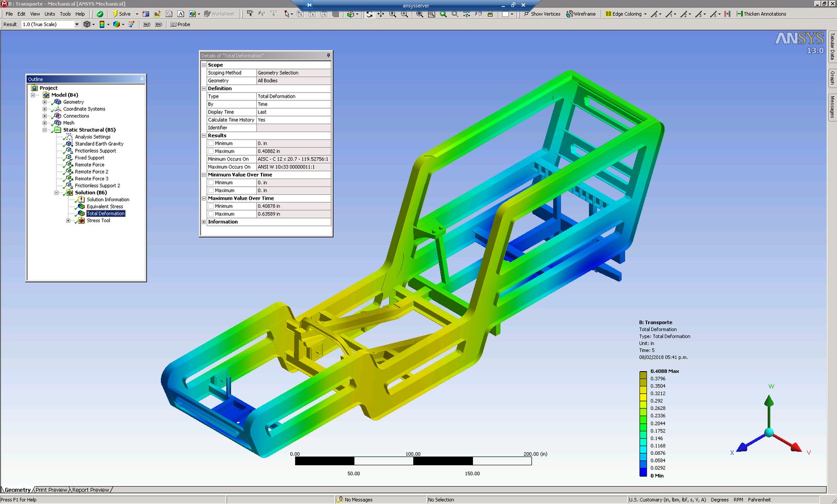Image resolution: width=837 pixels, height=504 pixels.
Task: Click the yellow legend color band
Action: (643, 397)
